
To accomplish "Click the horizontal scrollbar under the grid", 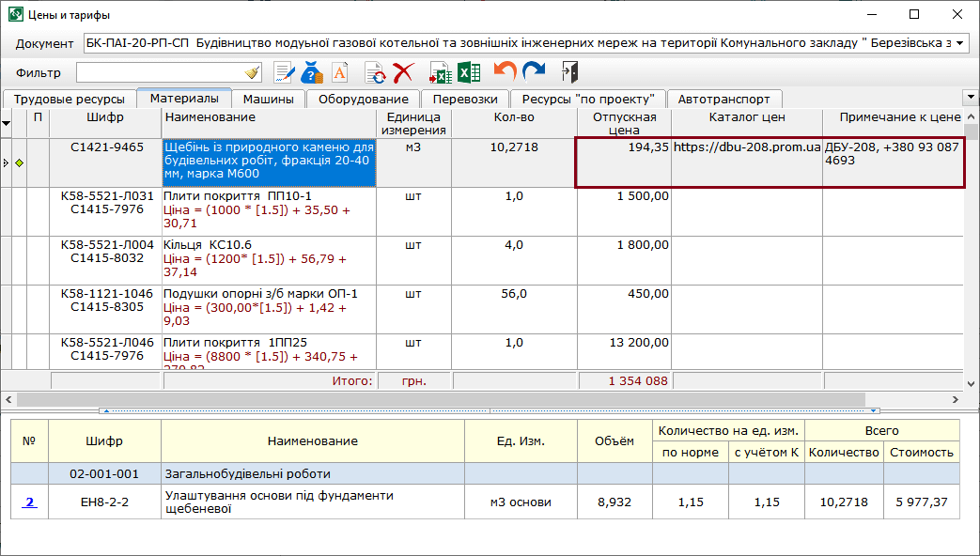I will [442, 399].
